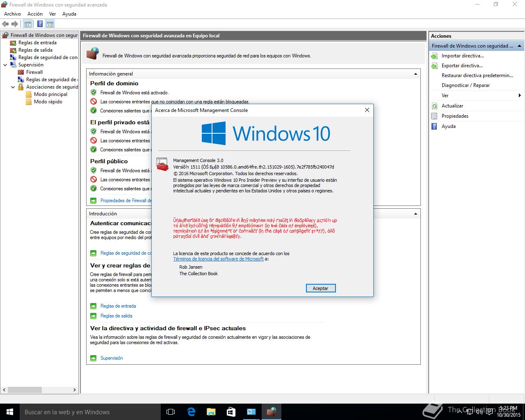Click the Ayuda icon in Acciones pane
This screenshot has width=525, height=420.
click(x=434, y=126)
